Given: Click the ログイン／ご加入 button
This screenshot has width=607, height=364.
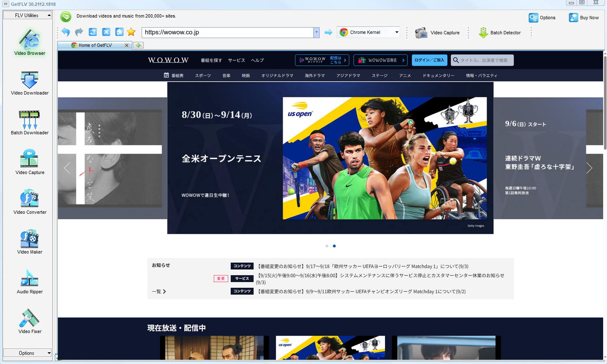Looking at the screenshot, I should point(429,60).
